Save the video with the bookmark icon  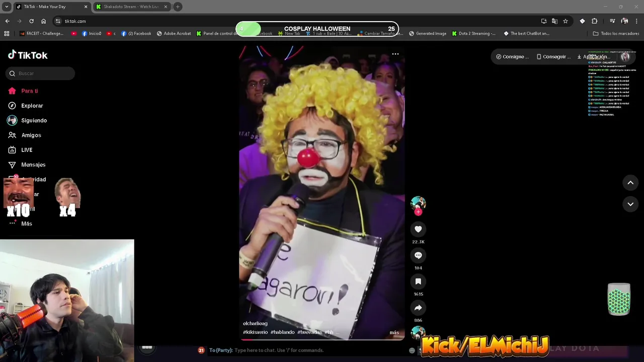(x=418, y=282)
